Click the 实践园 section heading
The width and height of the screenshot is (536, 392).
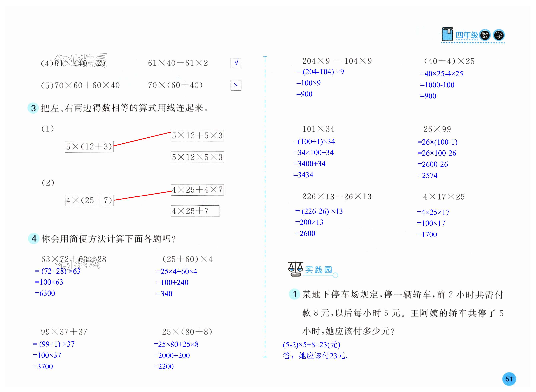tap(318, 270)
